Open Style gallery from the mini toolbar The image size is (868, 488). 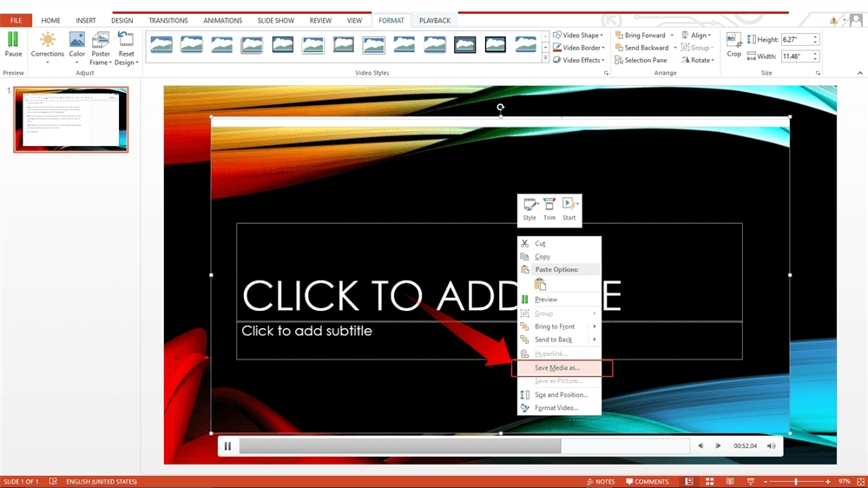pyautogui.click(x=529, y=208)
